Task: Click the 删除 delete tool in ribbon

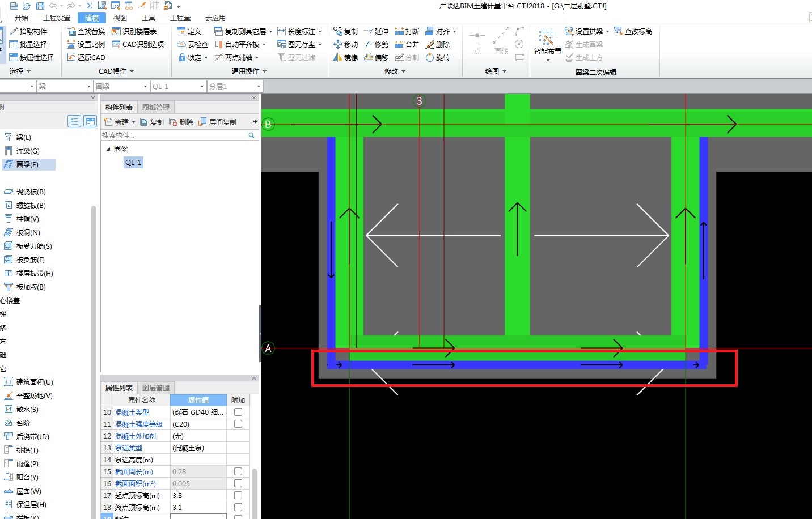Action: [x=438, y=44]
